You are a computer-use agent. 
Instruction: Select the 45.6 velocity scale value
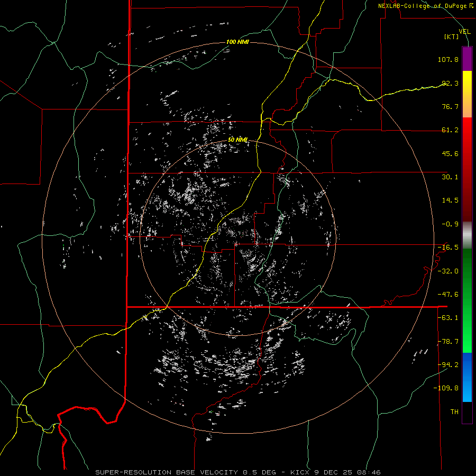pos(450,153)
